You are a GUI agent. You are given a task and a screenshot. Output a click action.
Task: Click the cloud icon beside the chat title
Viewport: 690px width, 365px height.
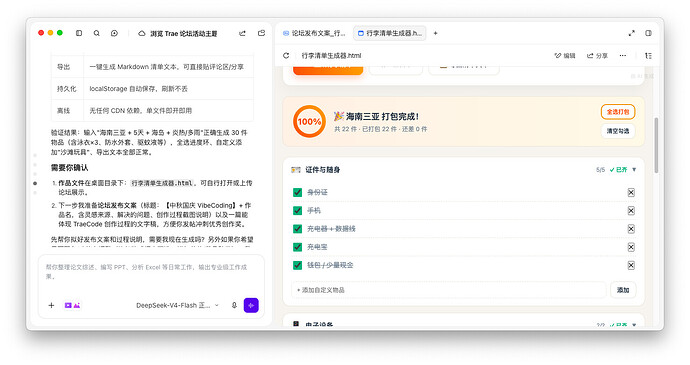click(x=142, y=33)
